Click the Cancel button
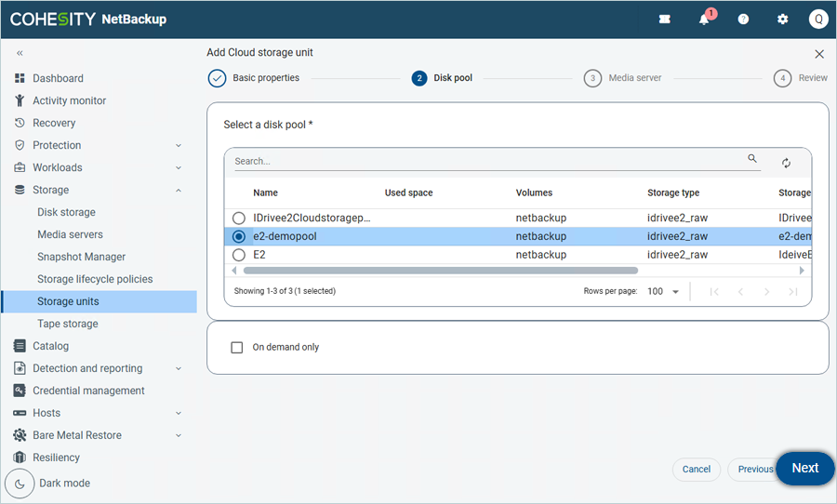This screenshot has width=837, height=504. click(696, 470)
